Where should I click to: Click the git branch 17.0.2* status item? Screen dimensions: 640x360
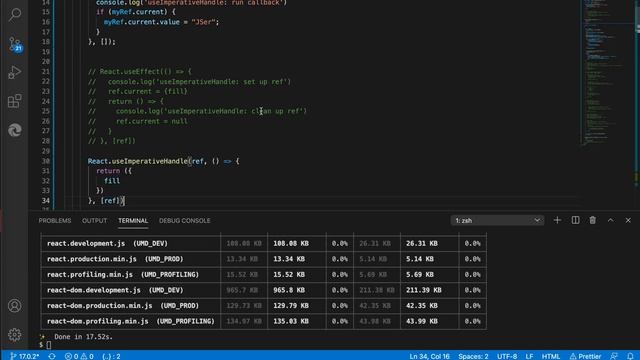[x=24, y=356]
